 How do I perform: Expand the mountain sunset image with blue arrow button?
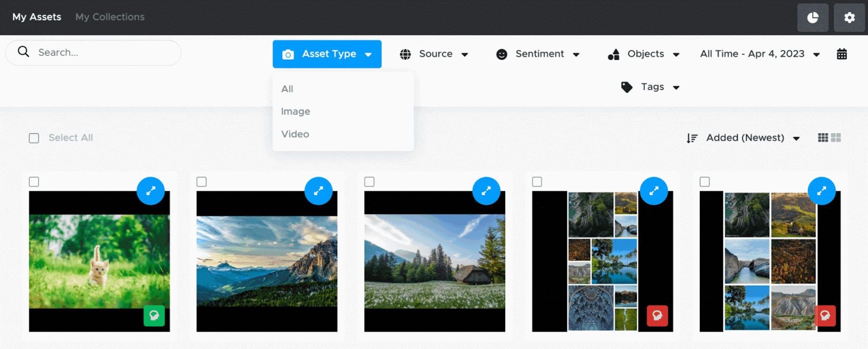[318, 191]
